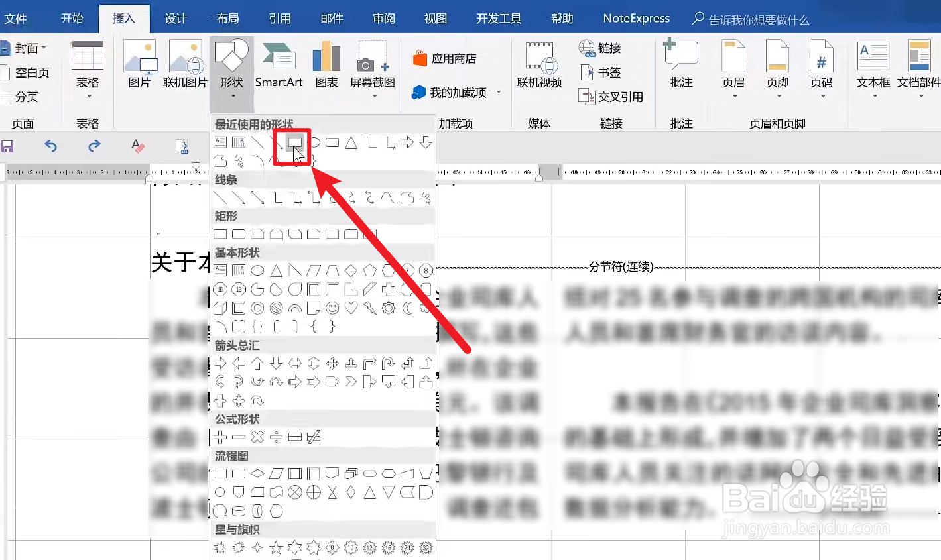Select the U-turn arrow shape
The height and width of the screenshot is (560, 941).
pyautogui.click(x=389, y=363)
